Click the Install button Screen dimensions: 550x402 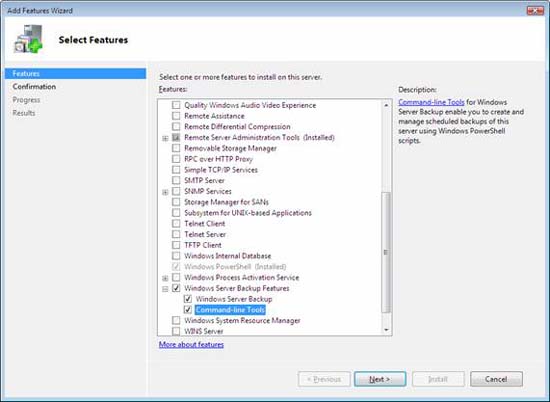point(438,379)
